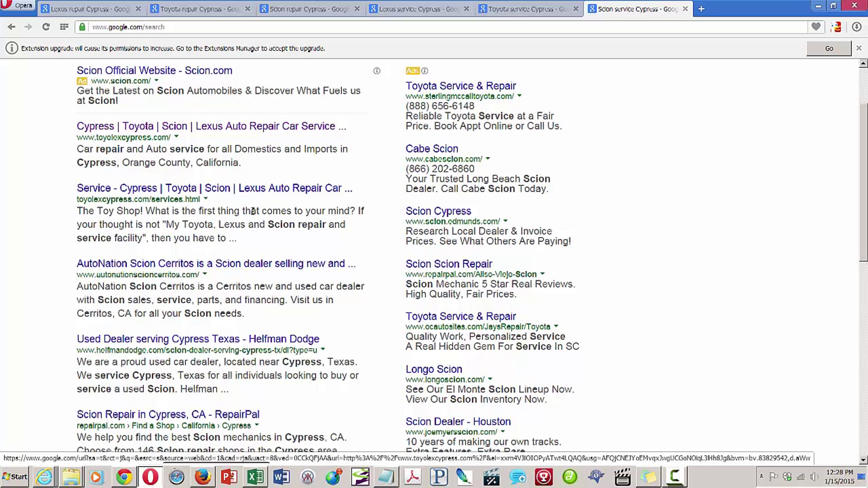The width and height of the screenshot is (868, 488).
Task: Dismiss the extension upgrade notification bar
Action: 859,48
